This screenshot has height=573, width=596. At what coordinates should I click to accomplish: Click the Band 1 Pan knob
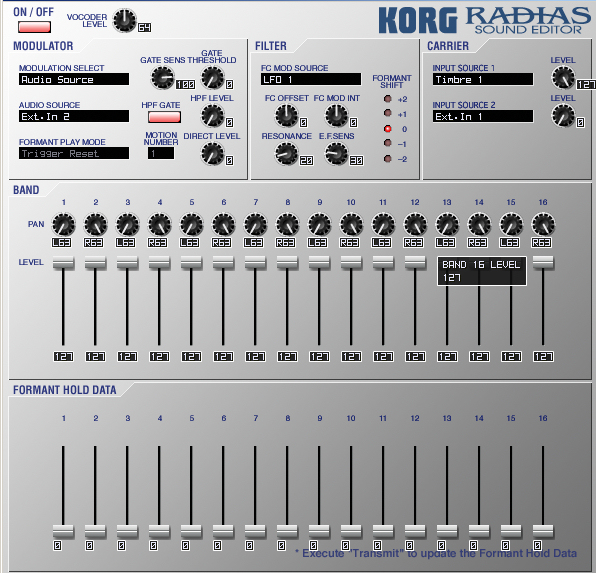[x=63, y=224]
